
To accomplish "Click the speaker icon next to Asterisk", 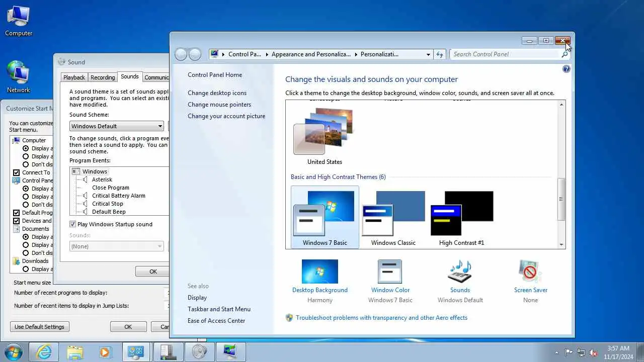I will click(x=86, y=179).
